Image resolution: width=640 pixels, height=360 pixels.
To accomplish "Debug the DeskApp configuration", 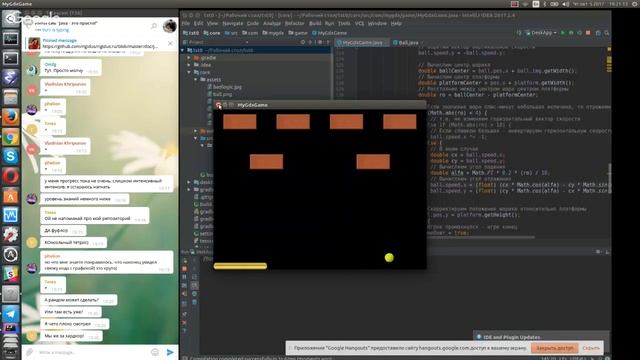I will (x=571, y=33).
